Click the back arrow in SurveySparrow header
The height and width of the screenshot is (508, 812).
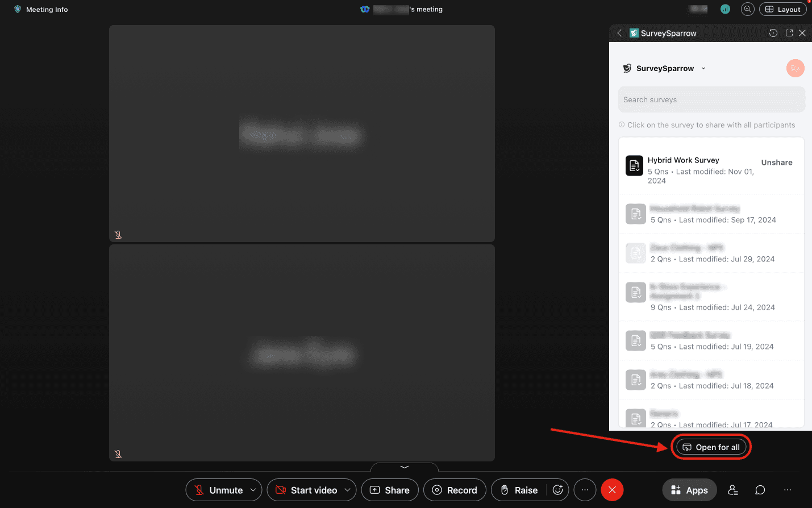pos(619,33)
